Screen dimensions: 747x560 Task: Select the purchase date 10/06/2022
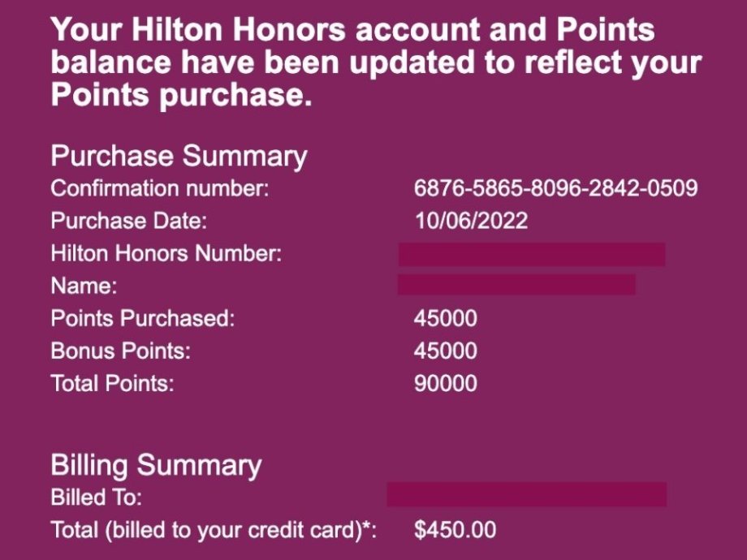coord(470,221)
